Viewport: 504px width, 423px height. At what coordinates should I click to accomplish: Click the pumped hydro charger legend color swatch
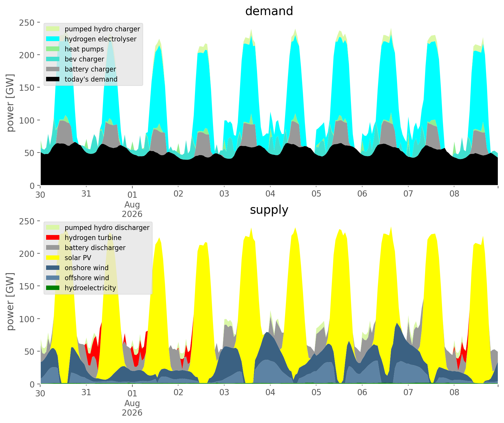coord(53,29)
